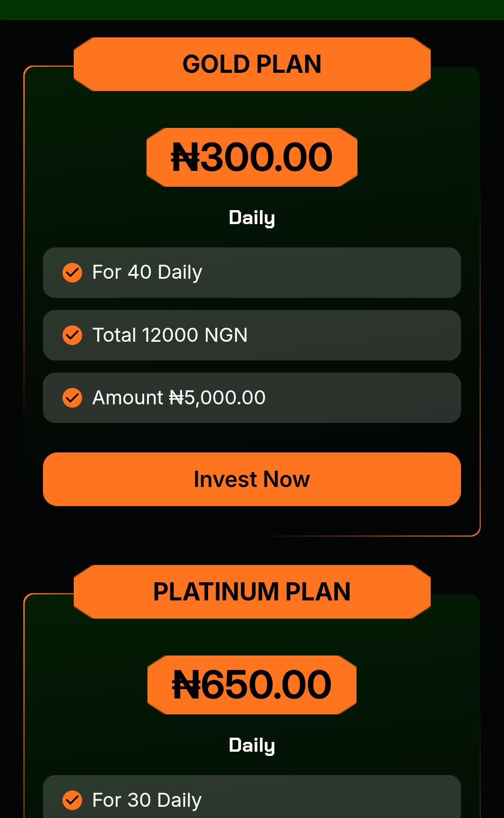
Task: Tap the For 30 Daily text
Action: [147, 800]
